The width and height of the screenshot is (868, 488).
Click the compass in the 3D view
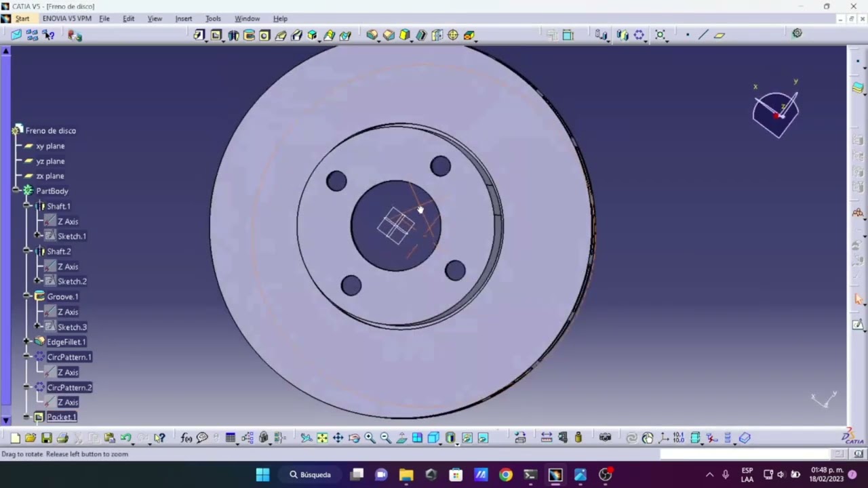point(776,111)
